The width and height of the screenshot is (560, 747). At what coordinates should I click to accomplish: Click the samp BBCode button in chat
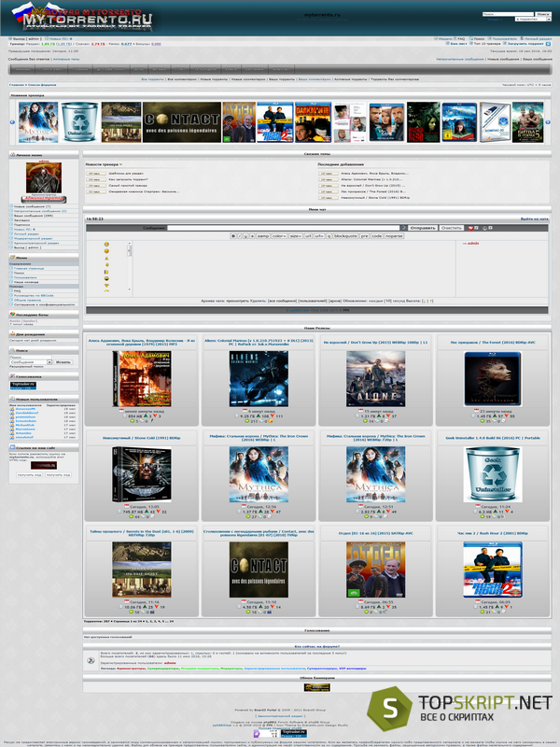click(263, 236)
